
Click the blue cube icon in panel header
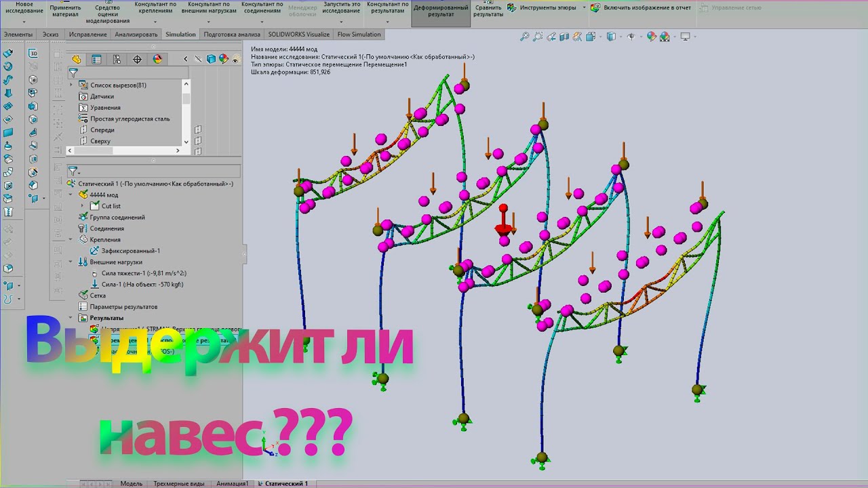click(x=211, y=59)
